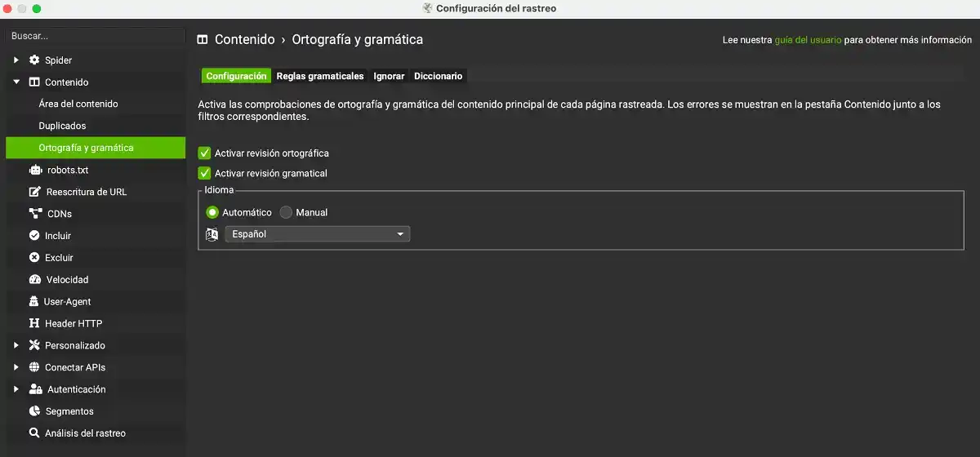This screenshot has width=980, height=457.
Task: Expand the Conectar APIs section arrow
Action: click(x=16, y=367)
